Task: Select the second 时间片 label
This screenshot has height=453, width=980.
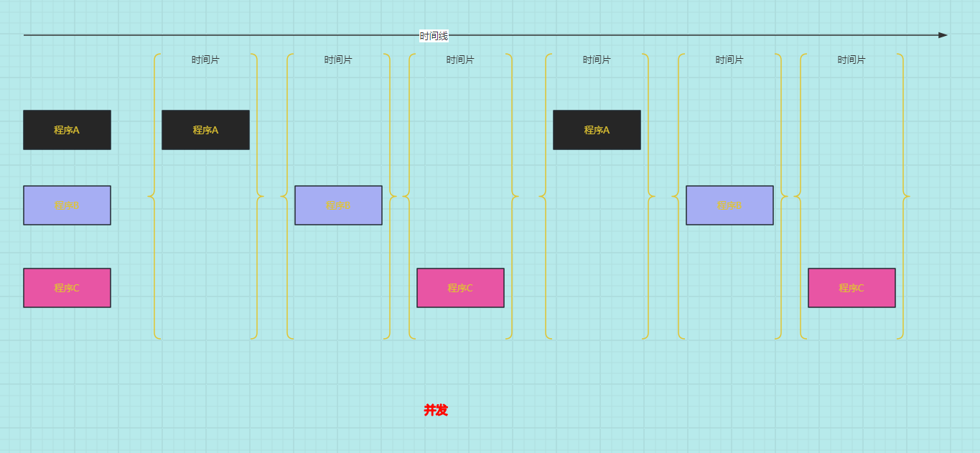Action: (x=338, y=60)
